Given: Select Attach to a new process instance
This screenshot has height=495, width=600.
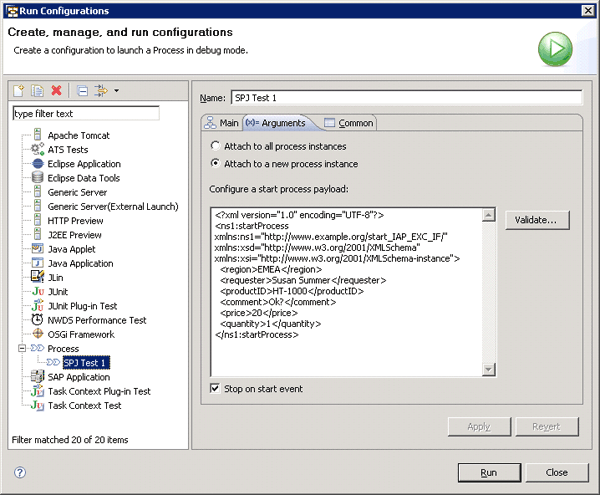Looking at the screenshot, I should (215, 163).
